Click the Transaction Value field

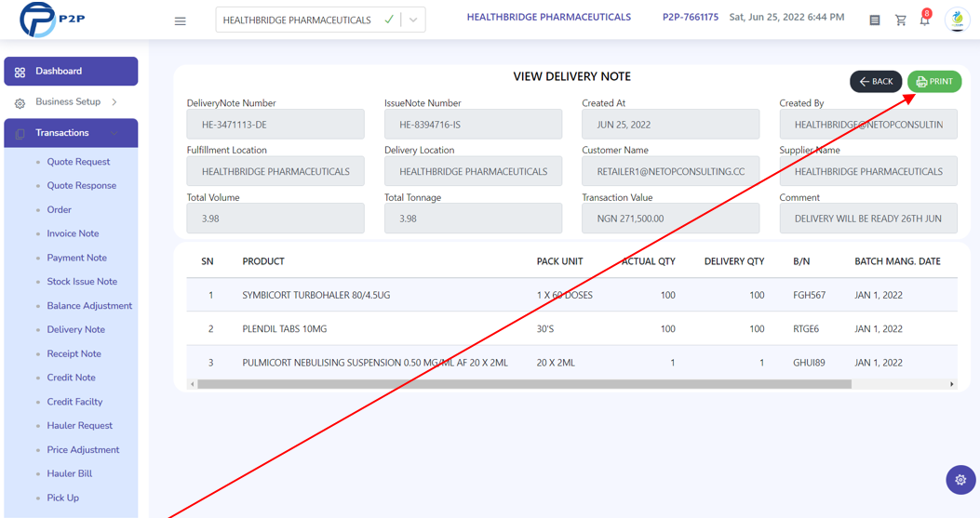[671, 219]
